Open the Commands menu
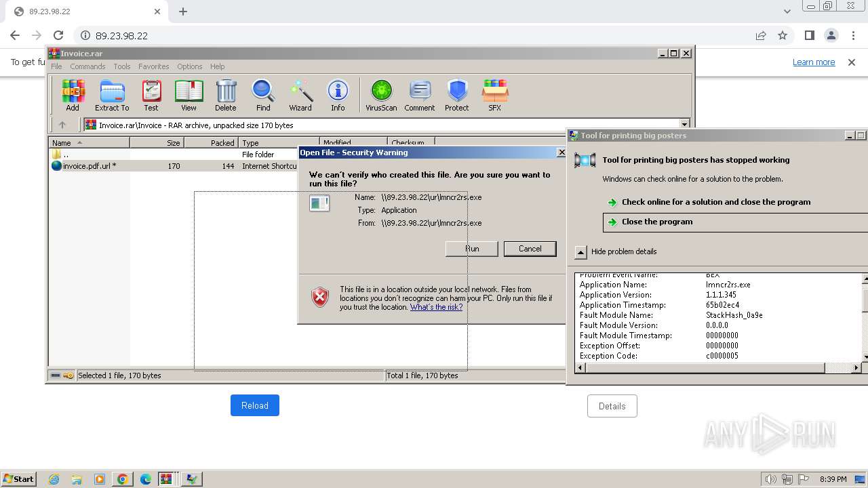 coord(87,66)
